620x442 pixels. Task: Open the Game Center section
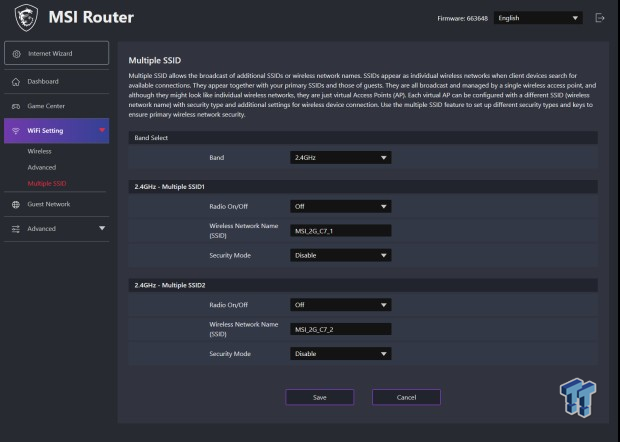(57, 106)
